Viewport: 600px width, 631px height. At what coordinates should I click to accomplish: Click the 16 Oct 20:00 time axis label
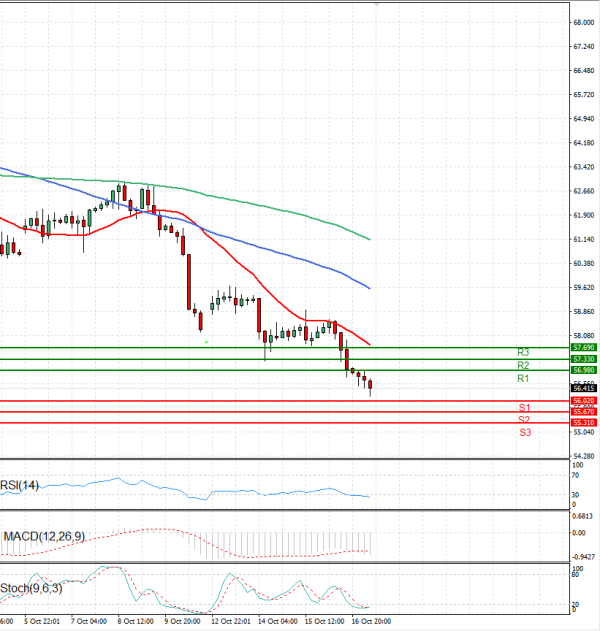(x=369, y=621)
